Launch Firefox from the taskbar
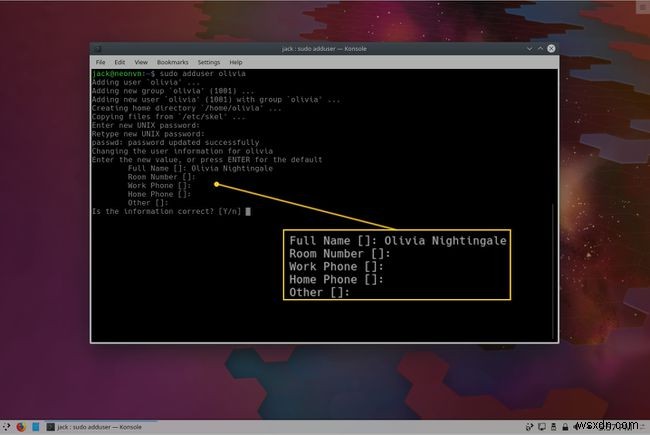 coord(21,427)
